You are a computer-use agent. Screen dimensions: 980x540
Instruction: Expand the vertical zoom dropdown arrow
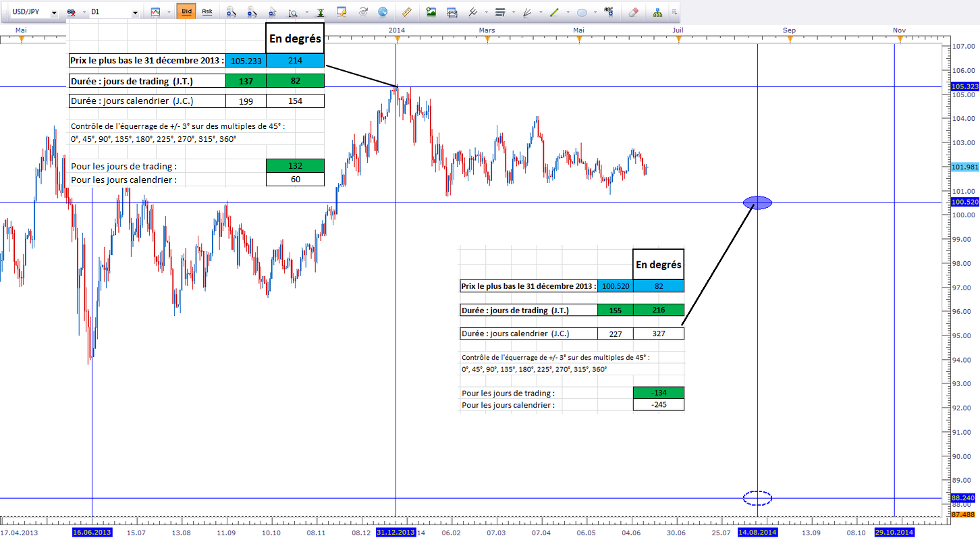pyautogui.click(x=306, y=12)
